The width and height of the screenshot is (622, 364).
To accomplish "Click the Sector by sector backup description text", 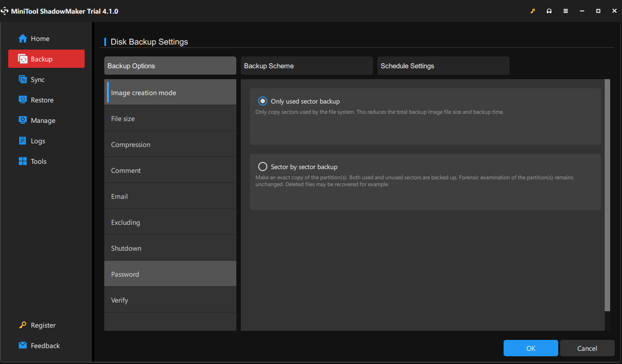I will click(414, 181).
